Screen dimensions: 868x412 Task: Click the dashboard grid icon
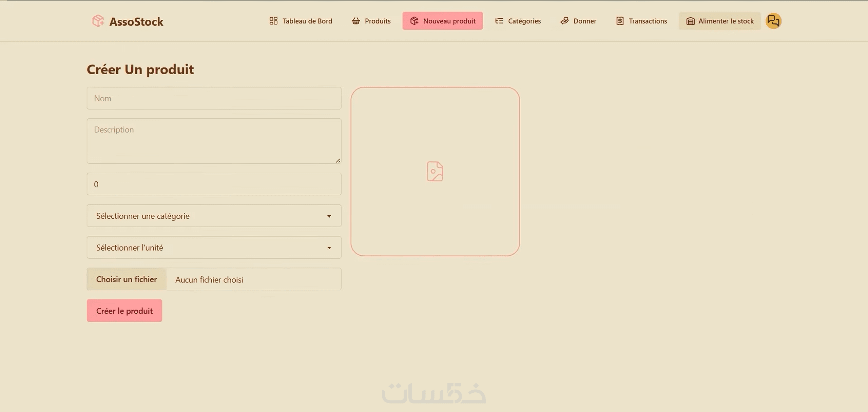pyautogui.click(x=273, y=21)
